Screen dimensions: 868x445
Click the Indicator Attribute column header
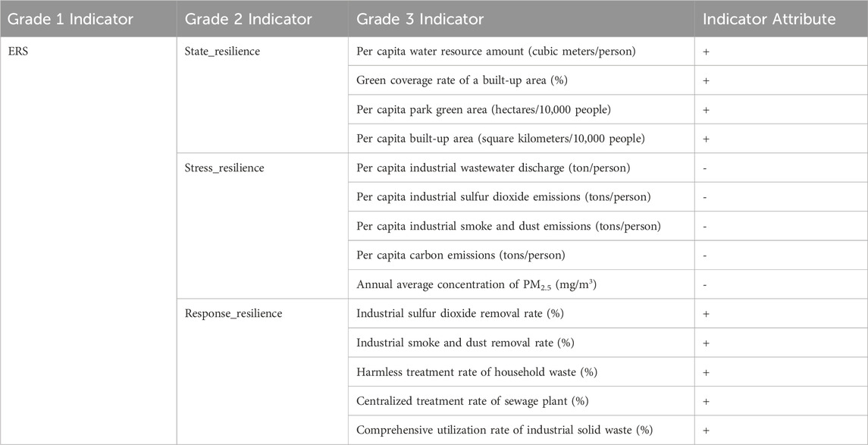click(769, 18)
